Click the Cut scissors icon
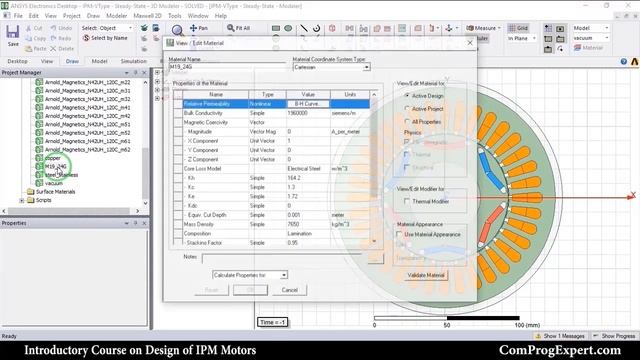 click(x=28, y=28)
